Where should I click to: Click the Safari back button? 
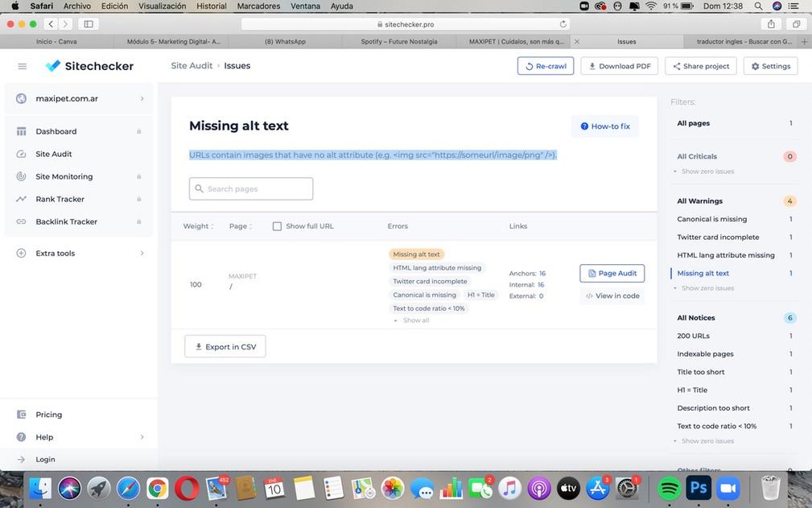(x=51, y=24)
